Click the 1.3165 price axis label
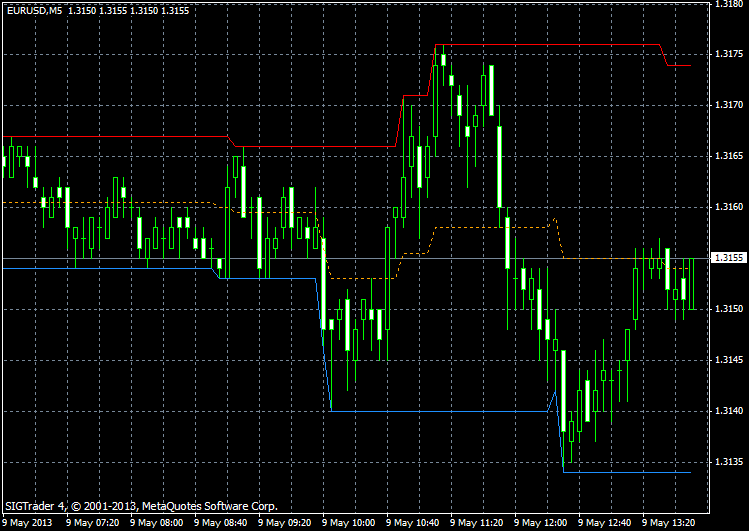Viewport: 749px width, 531px height. click(729, 156)
